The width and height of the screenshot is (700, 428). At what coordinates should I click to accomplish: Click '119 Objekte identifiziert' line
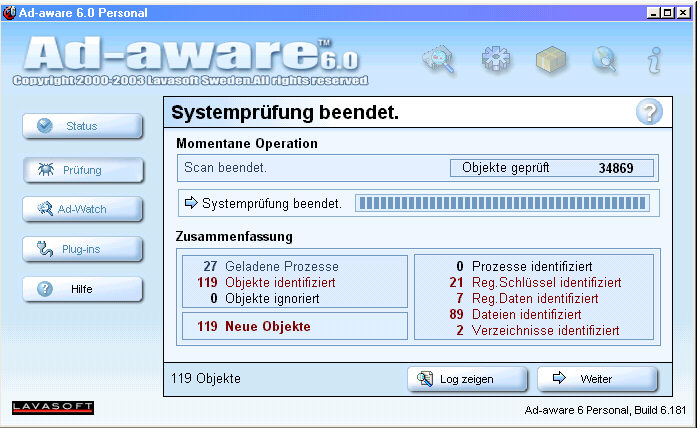tap(266, 283)
